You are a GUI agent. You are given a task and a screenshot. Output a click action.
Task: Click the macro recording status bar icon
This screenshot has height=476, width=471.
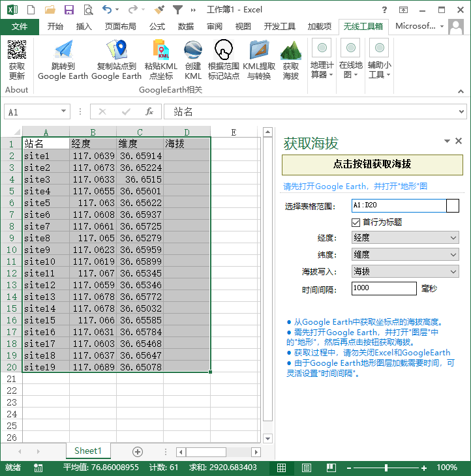coord(38,468)
